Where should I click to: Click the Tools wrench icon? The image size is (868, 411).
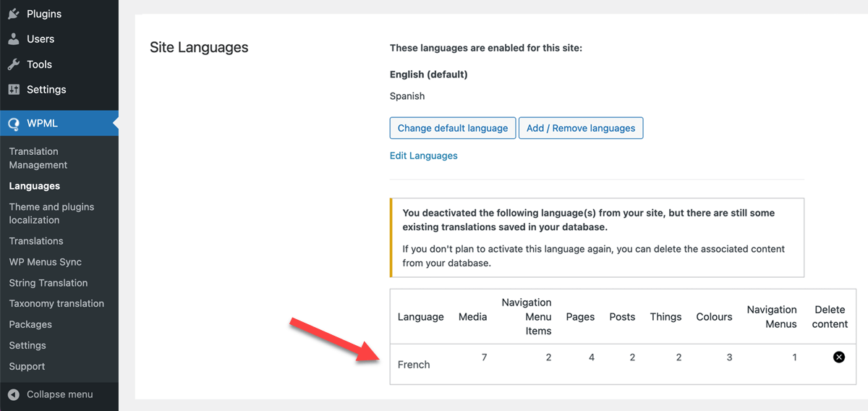(14, 64)
